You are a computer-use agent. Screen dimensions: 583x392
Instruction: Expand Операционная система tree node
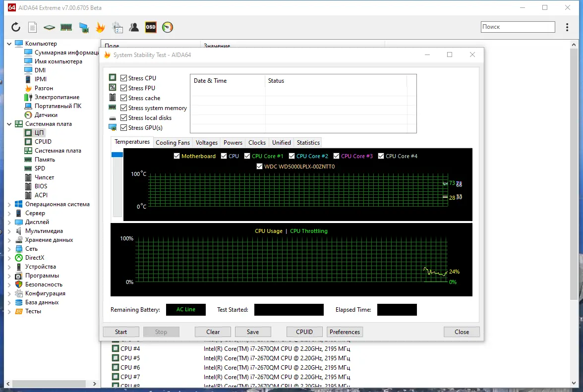[x=9, y=204]
